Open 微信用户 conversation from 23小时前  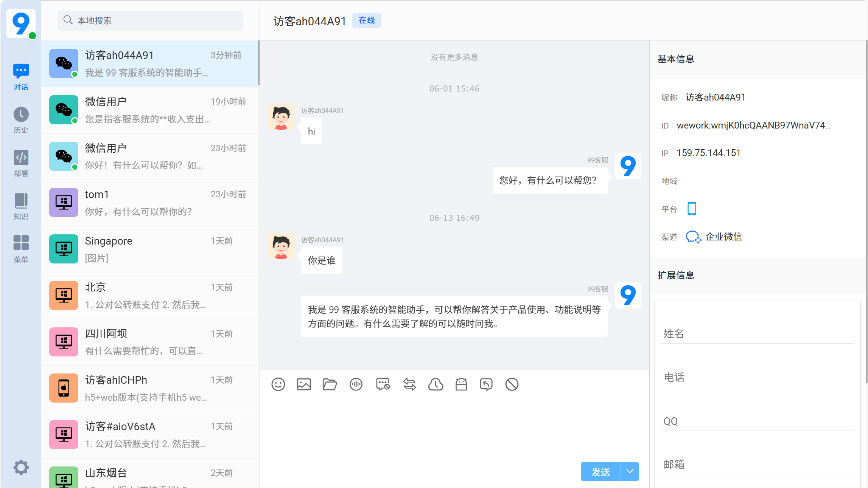coord(149,156)
